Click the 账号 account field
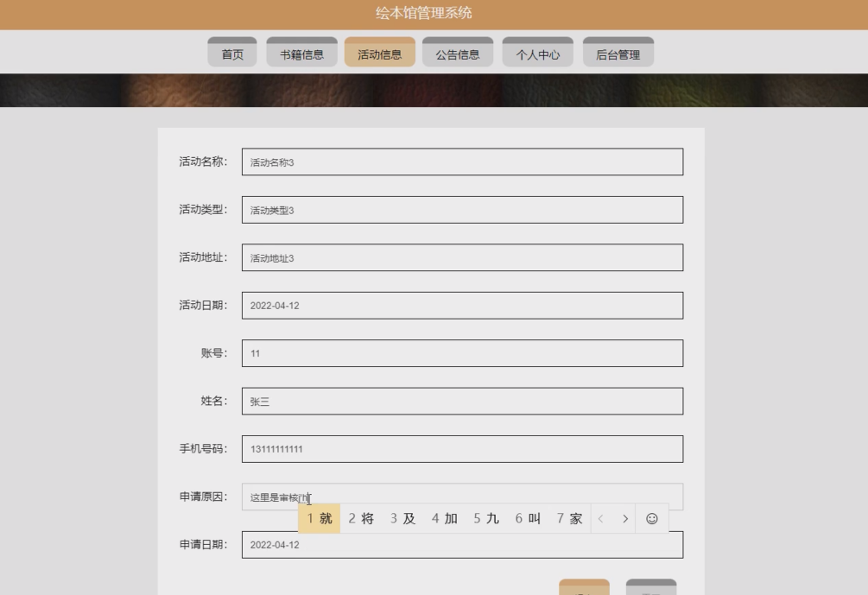The width and height of the screenshot is (868, 595). [x=462, y=352]
